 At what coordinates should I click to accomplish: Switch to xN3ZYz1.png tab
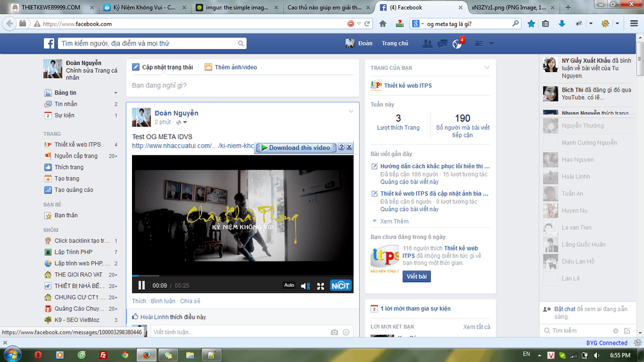tap(514, 7)
